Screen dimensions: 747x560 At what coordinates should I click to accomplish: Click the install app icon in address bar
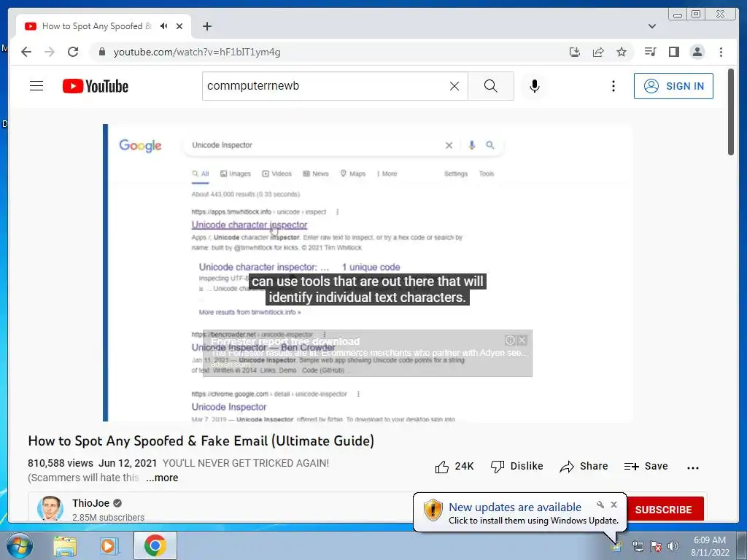pos(575,52)
